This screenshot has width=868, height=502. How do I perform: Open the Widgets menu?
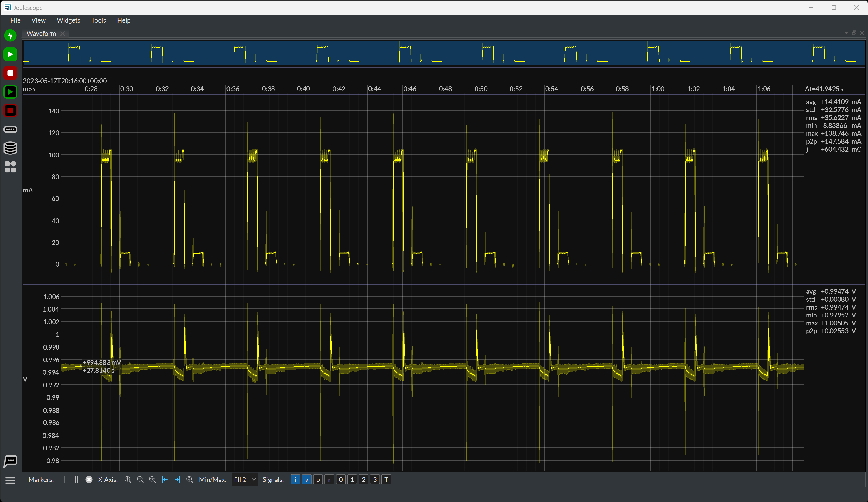tap(69, 20)
